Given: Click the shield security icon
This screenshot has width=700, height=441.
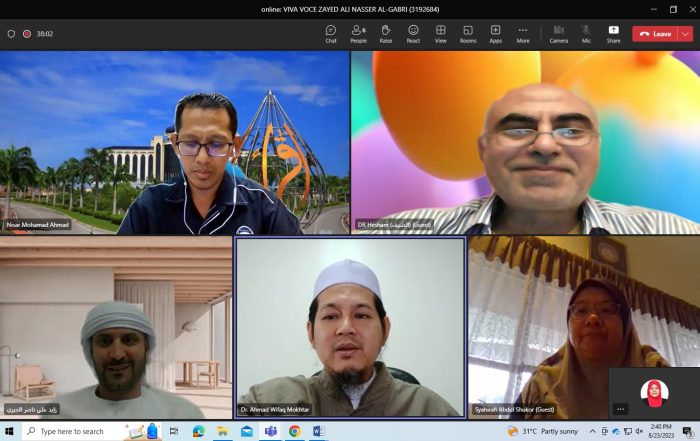Looking at the screenshot, I should 11,33.
